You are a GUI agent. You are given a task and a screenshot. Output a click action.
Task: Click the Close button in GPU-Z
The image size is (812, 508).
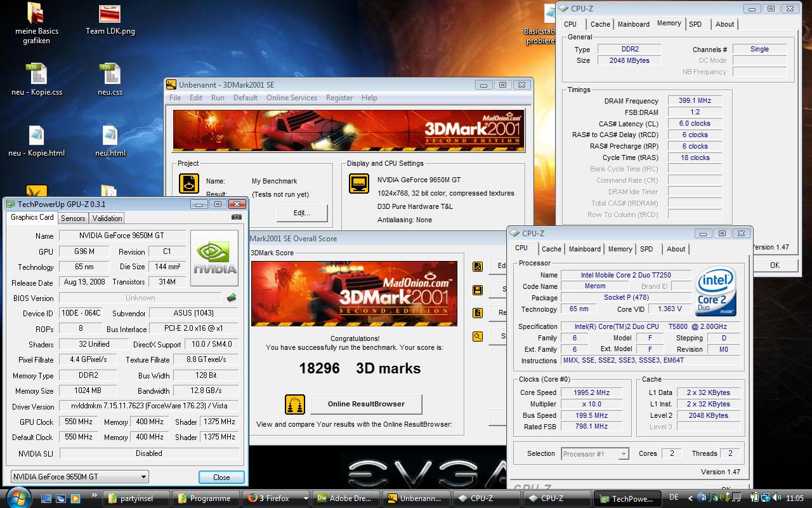221,477
